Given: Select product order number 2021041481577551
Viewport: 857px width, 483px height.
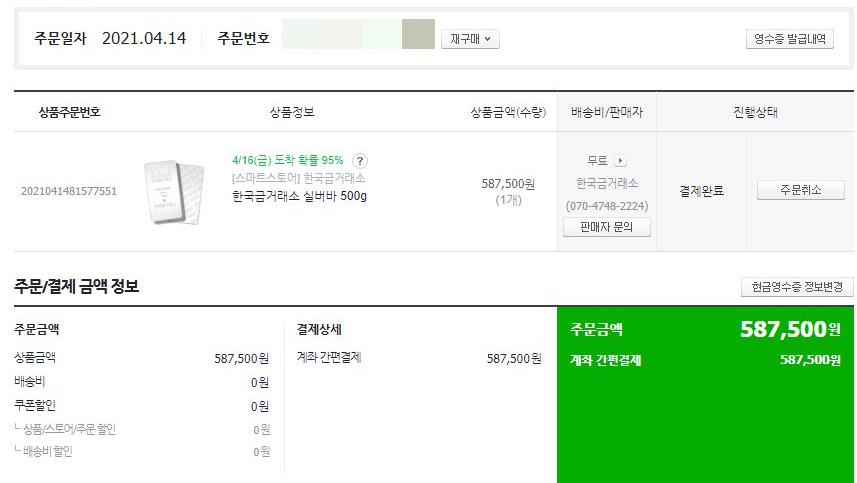Looking at the screenshot, I should coord(69,191).
